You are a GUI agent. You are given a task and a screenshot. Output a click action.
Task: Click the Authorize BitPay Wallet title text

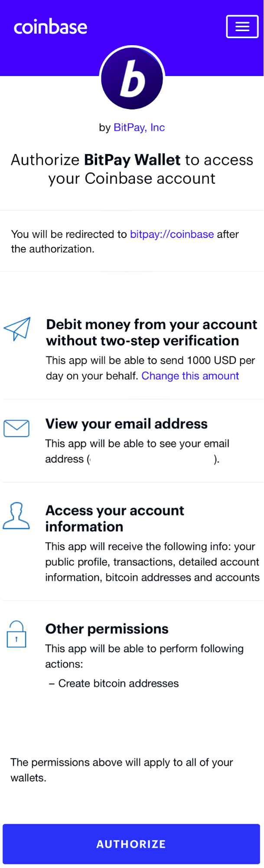pos(132,169)
